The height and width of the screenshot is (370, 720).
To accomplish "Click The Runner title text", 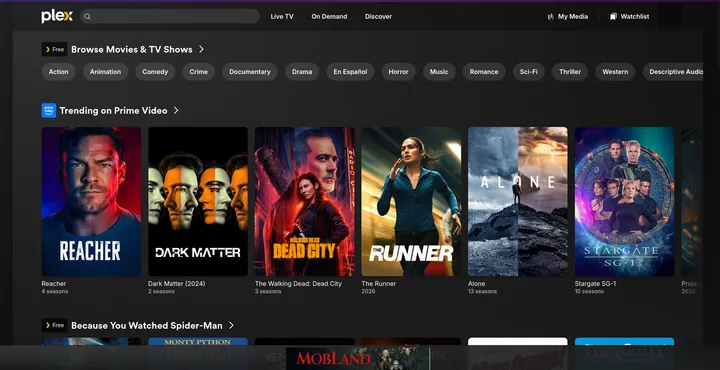I will tap(378, 284).
